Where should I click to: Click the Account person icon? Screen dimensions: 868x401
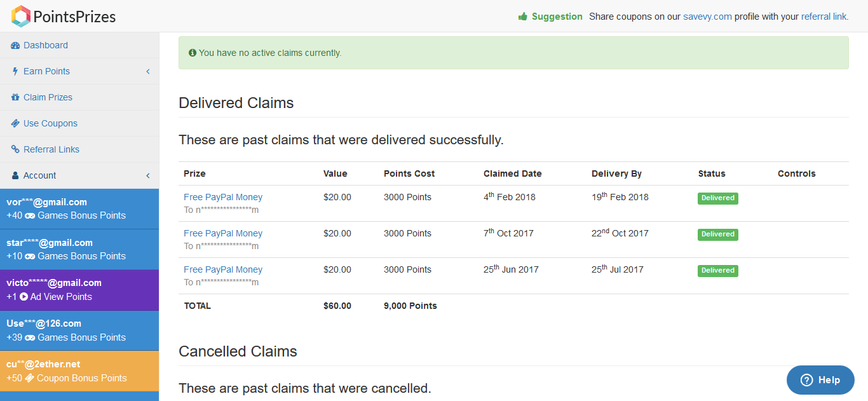coord(15,175)
